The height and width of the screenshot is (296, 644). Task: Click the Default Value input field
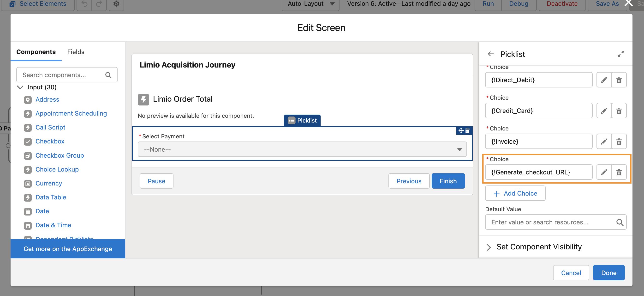pyautogui.click(x=555, y=222)
